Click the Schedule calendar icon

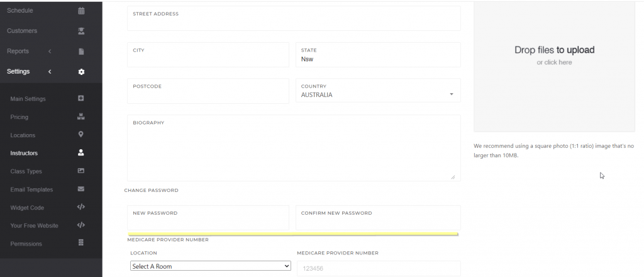(81, 11)
